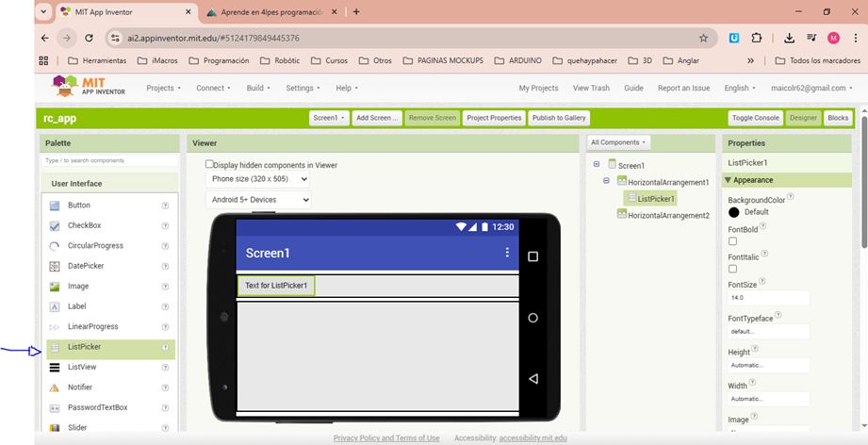This screenshot has height=445, width=868.
Task: Open the Android 5+ Devices dropdown
Action: click(258, 200)
